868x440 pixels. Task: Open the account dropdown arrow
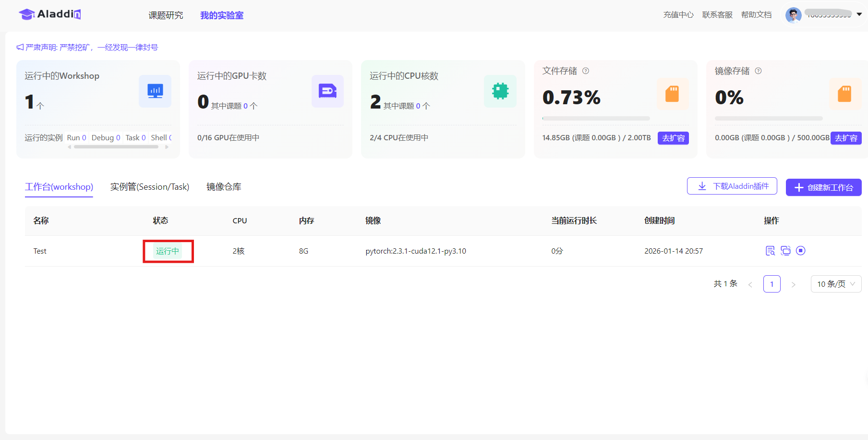(859, 14)
